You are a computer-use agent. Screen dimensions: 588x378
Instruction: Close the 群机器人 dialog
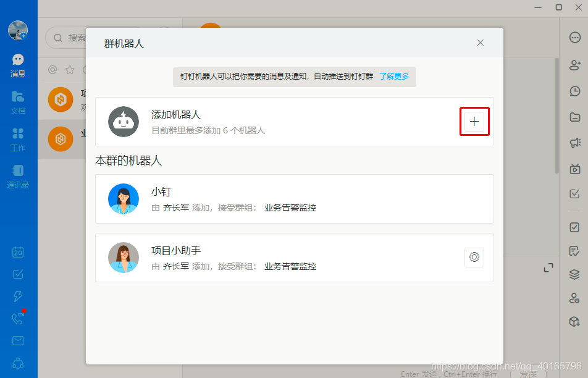(481, 43)
